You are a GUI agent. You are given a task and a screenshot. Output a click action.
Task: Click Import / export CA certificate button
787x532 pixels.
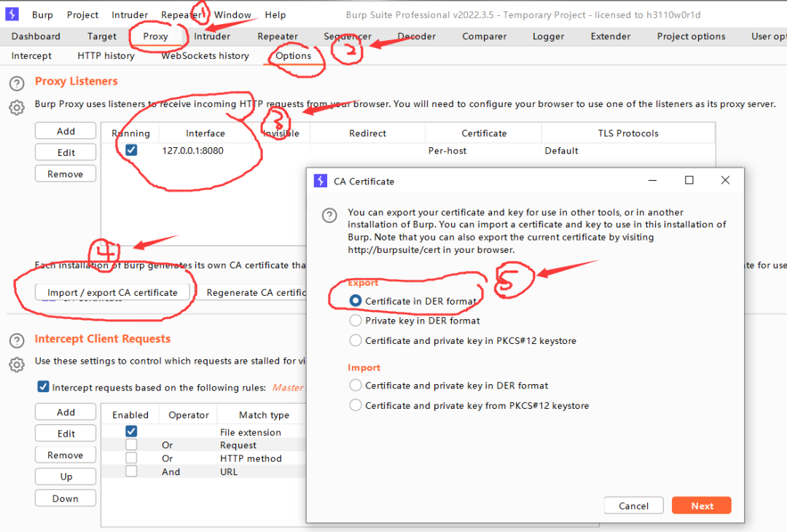click(112, 292)
